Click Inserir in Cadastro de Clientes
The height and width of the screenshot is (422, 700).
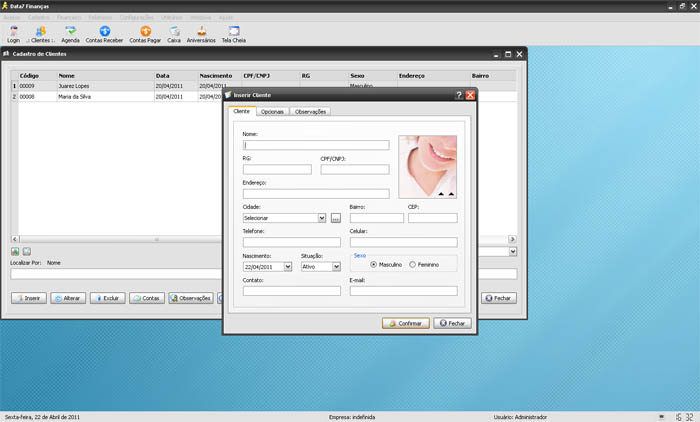(29, 298)
